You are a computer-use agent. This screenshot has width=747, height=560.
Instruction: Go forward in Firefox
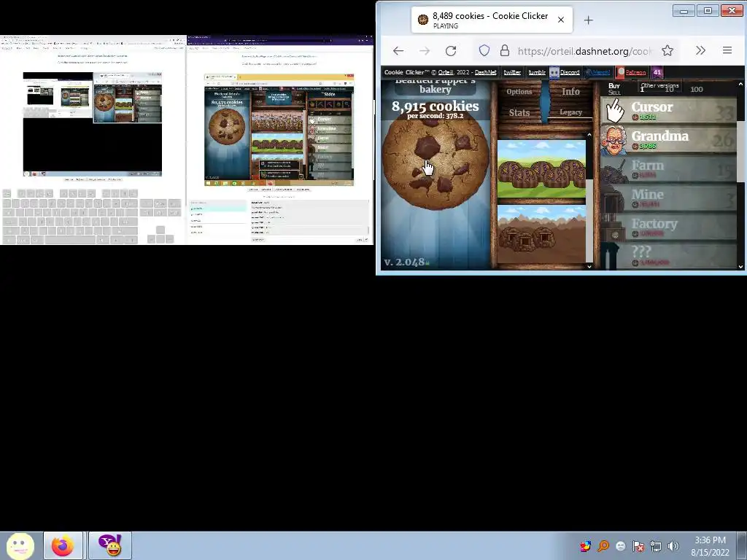(x=425, y=50)
